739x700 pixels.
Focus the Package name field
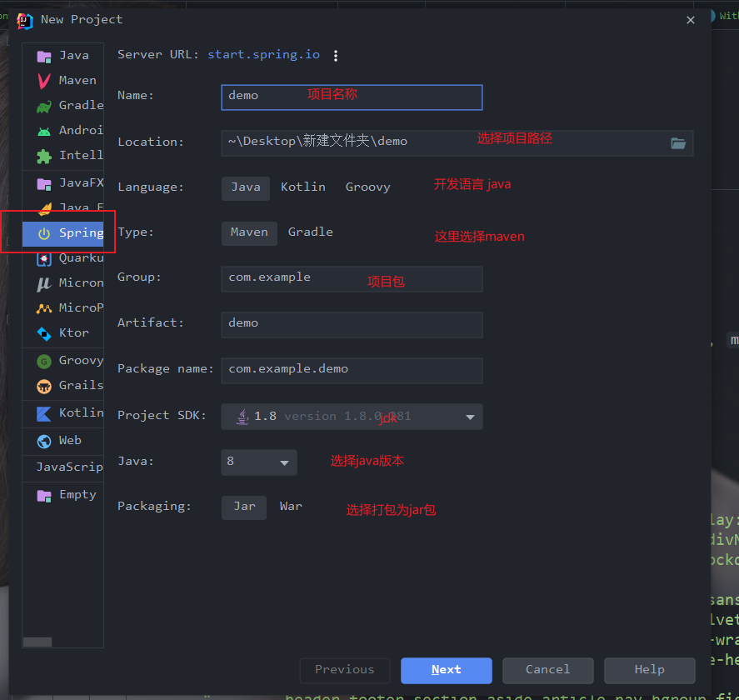click(352, 371)
